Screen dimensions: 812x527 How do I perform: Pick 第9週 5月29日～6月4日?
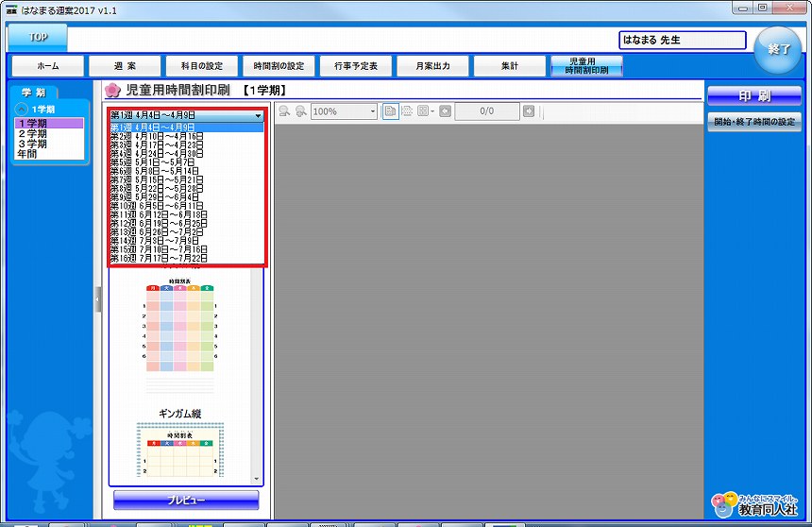pos(186,196)
